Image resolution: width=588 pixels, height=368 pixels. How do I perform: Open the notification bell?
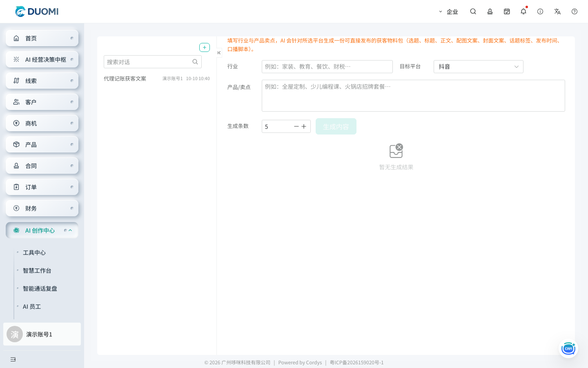tap(523, 11)
